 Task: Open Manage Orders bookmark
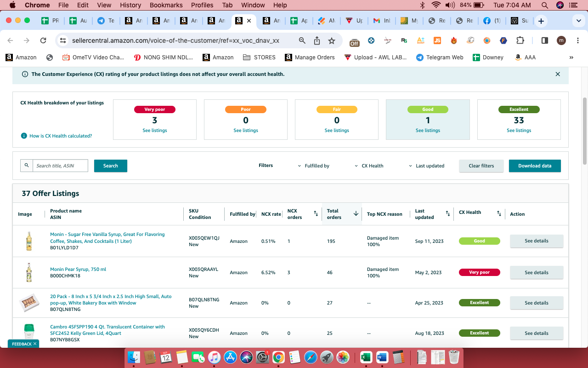pos(310,57)
